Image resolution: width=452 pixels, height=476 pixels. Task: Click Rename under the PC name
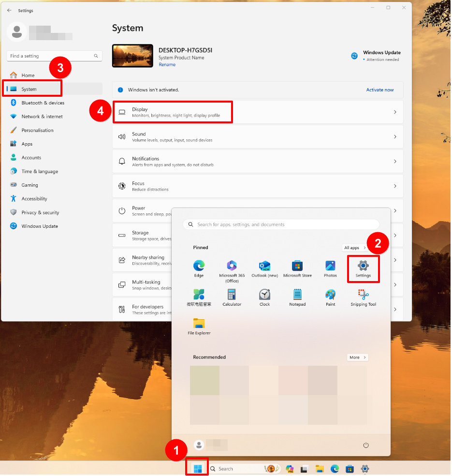[x=167, y=65]
